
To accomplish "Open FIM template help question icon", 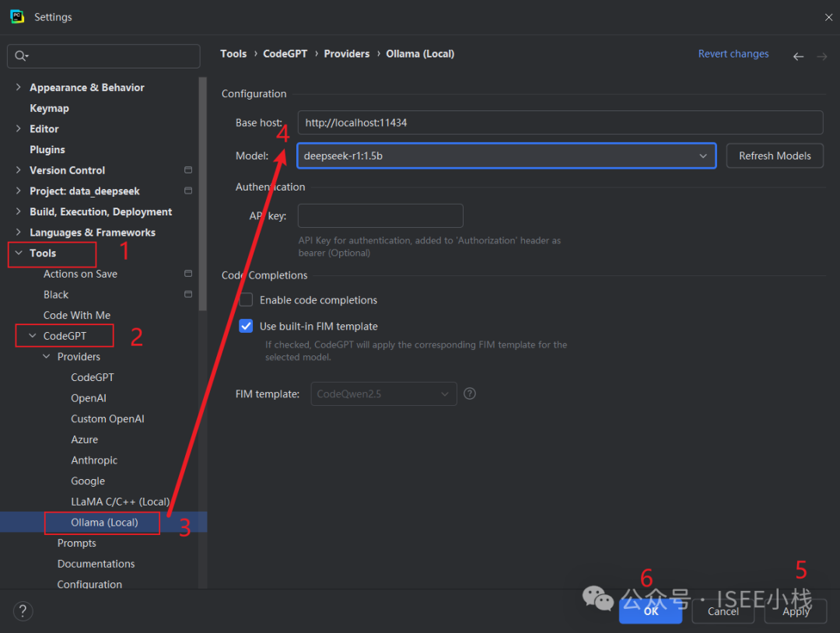I will coord(469,393).
